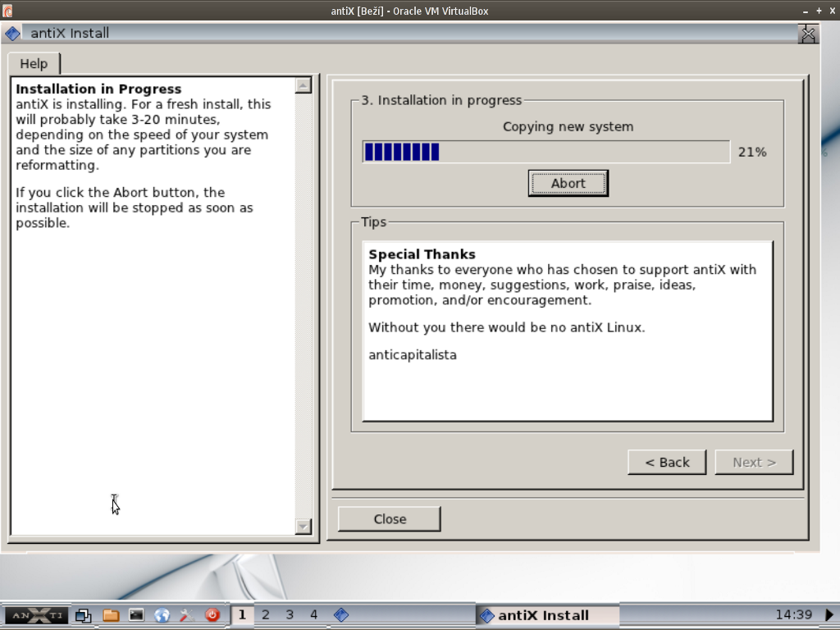This screenshot has width=840, height=630.
Task: Click the blue diamond icon beside workspace 4
Action: pyautogui.click(x=341, y=615)
